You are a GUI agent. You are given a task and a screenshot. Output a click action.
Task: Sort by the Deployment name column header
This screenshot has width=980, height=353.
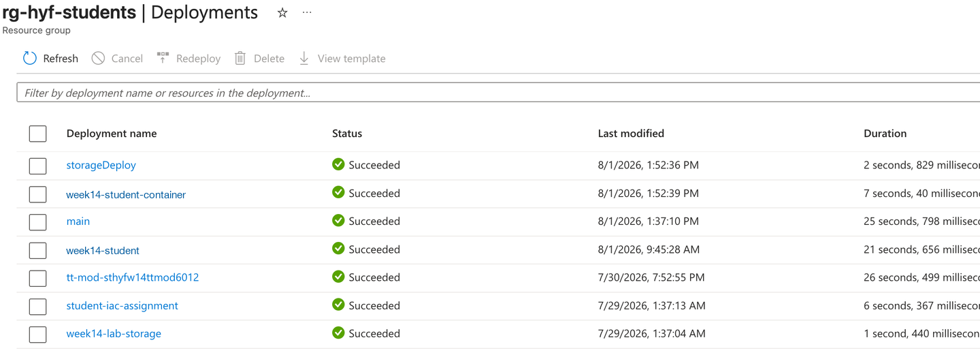(x=112, y=134)
